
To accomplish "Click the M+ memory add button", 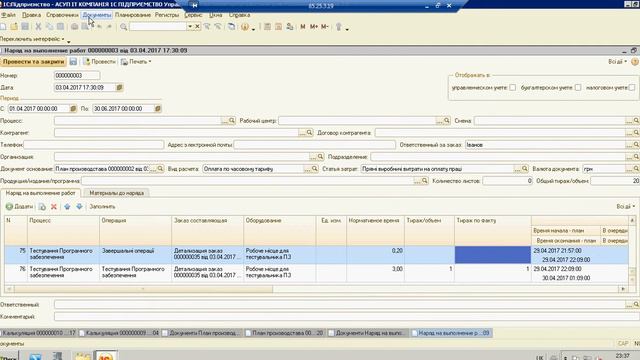I will [x=313, y=27].
